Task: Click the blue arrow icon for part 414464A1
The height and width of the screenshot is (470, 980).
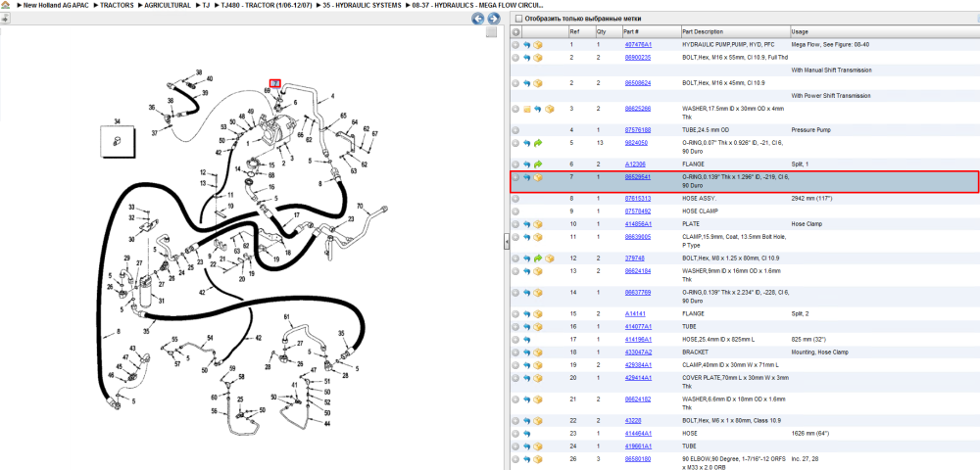Action: click(527, 433)
